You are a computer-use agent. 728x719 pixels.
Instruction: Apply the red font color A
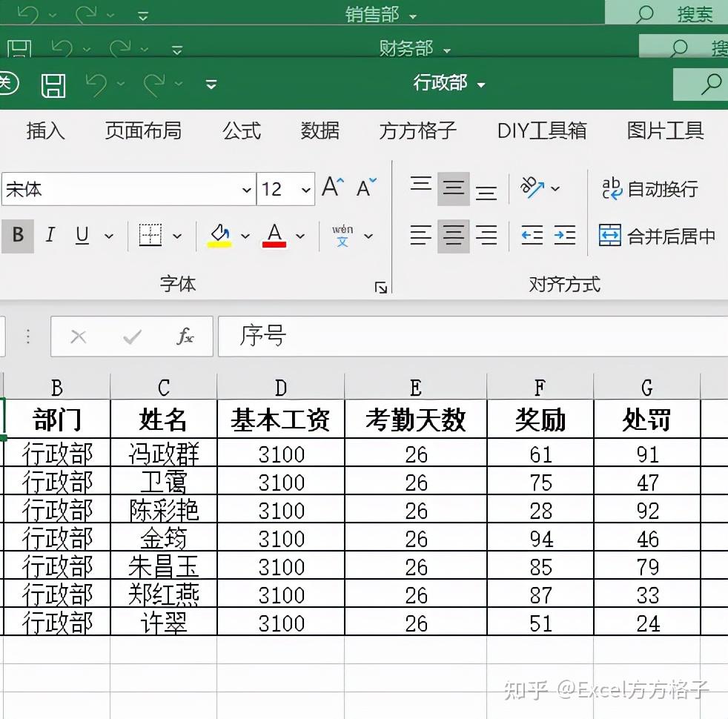click(x=274, y=235)
